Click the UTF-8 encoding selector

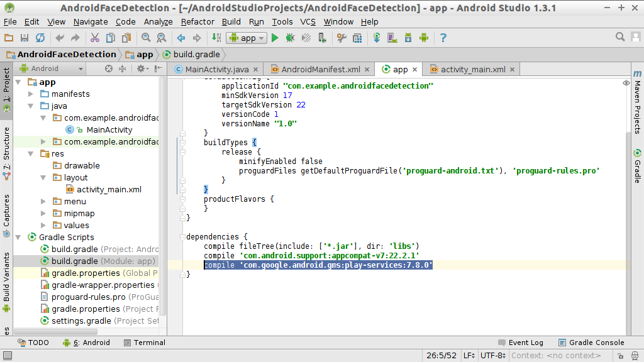tap(493, 356)
